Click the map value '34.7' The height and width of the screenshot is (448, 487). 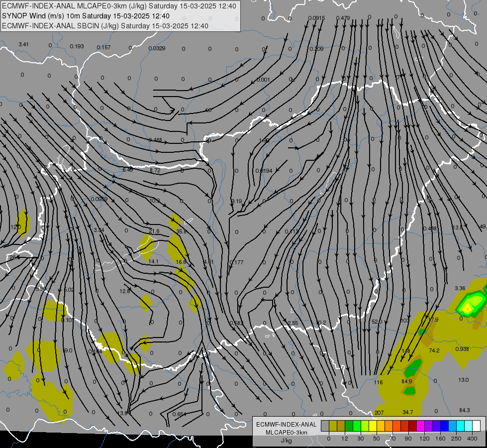click(x=408, y=412)
